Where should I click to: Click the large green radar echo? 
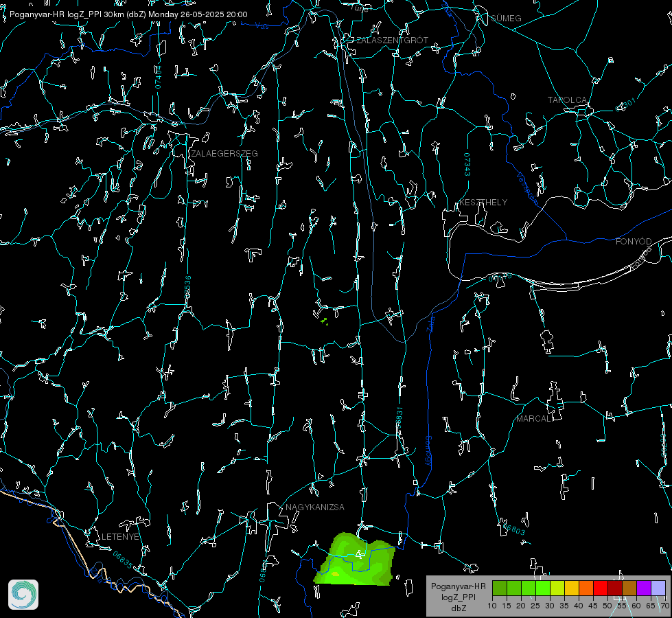click(x=356, y=560)
